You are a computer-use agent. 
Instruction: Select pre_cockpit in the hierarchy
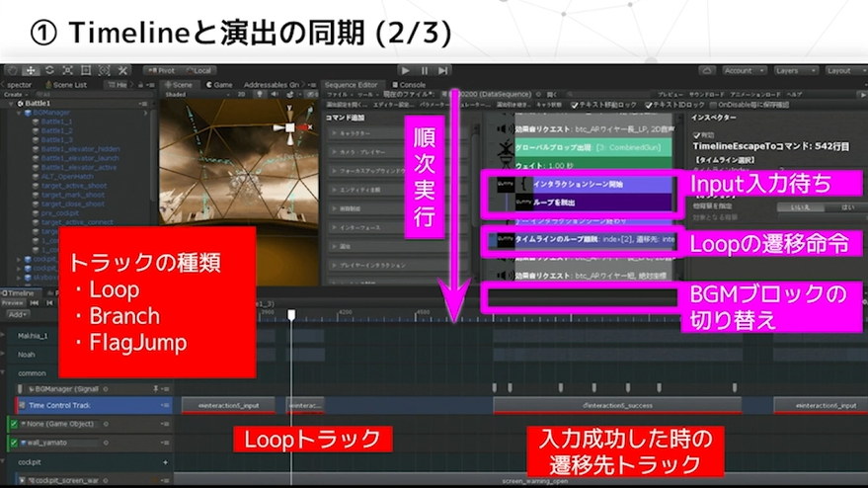coord(59,212)
